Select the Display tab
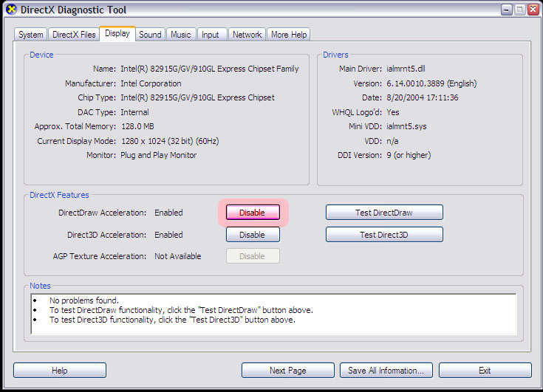The height and width of the screenshot is (392, 543). (x=117, y=33)
